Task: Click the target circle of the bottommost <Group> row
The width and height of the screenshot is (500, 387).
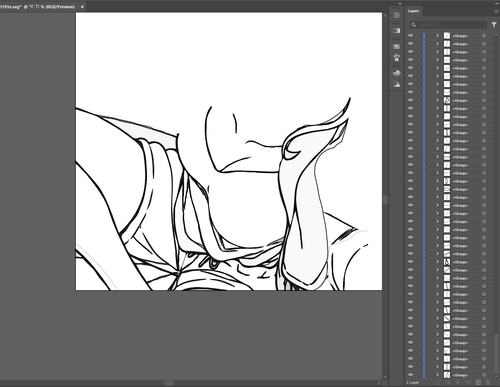Action: tap(484, 375)
